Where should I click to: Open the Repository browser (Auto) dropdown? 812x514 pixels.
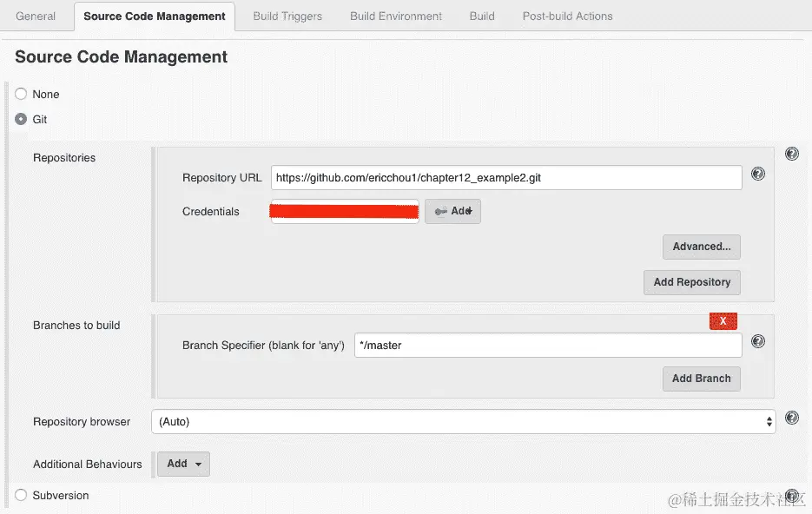pos(464,421)
